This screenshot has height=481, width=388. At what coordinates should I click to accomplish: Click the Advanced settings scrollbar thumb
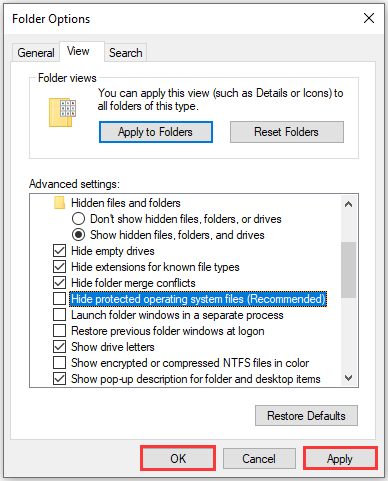tap(349, 270)
